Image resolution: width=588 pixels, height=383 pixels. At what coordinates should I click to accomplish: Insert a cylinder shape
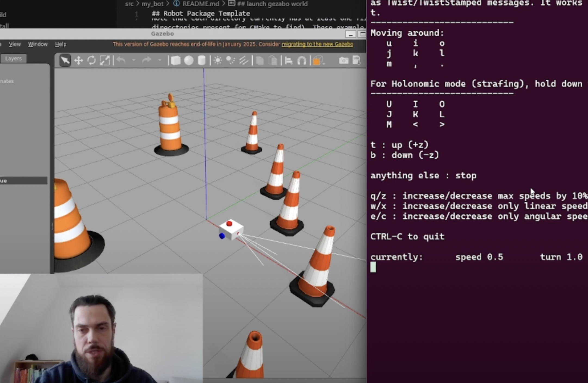click(x=202, y=60)
